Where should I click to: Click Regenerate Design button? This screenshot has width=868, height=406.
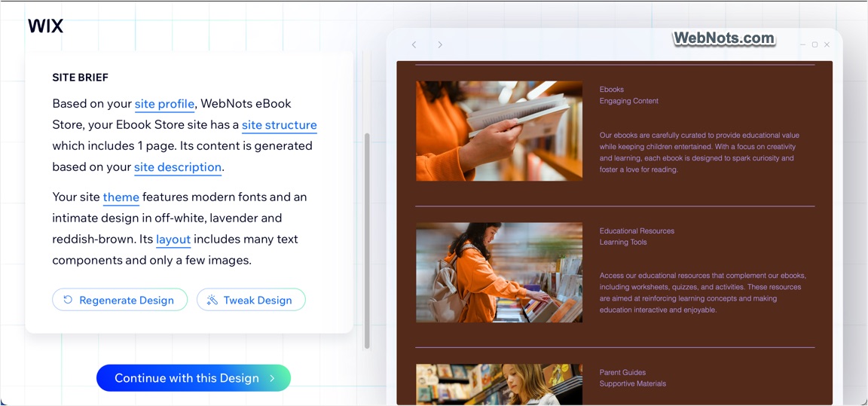[x=120, y=300]
